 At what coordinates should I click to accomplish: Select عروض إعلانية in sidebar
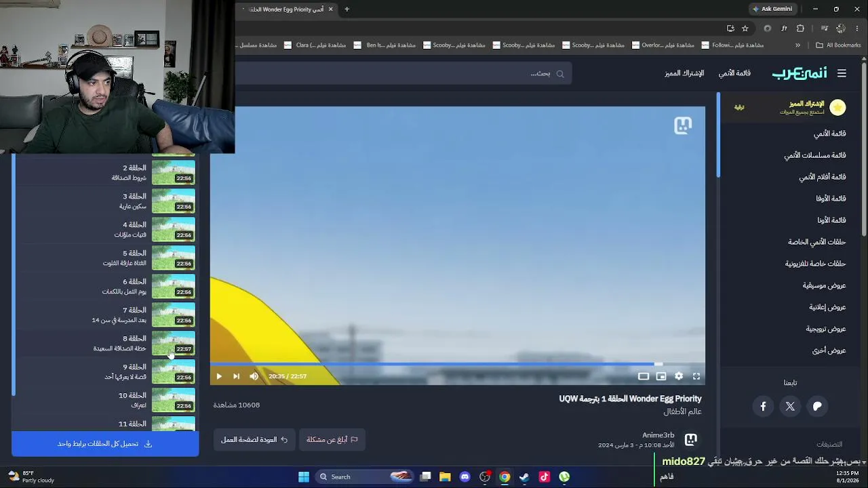pos(827,307)
